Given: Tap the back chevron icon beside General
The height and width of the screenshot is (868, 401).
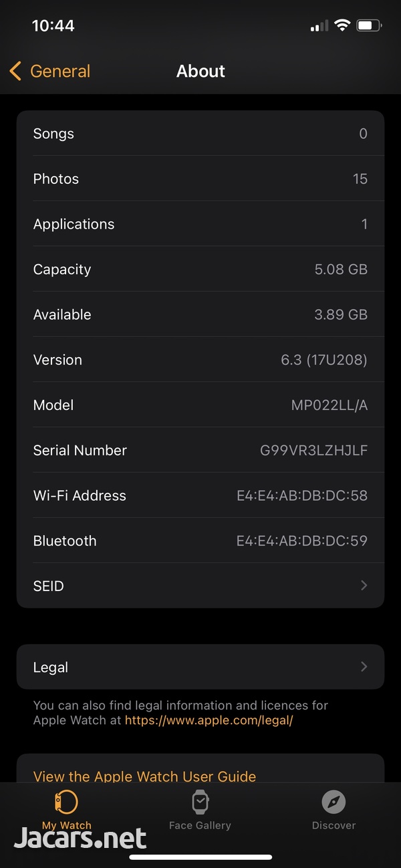Looking at the screenshot, I should coord(15,71).
